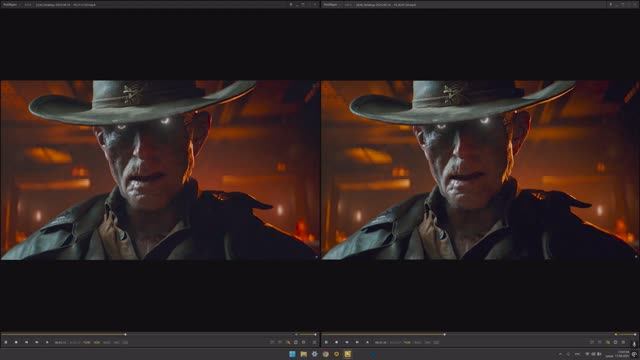Click the seek bar of the right player
Image resolution: width=640 pixels, height=360 pixels.
(x=467, y=334)
